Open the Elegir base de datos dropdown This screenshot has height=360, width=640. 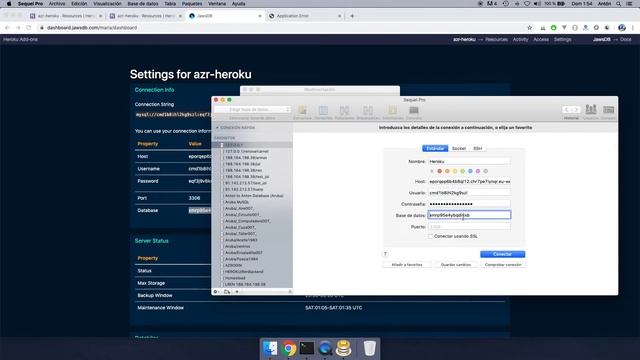[252, 109]
